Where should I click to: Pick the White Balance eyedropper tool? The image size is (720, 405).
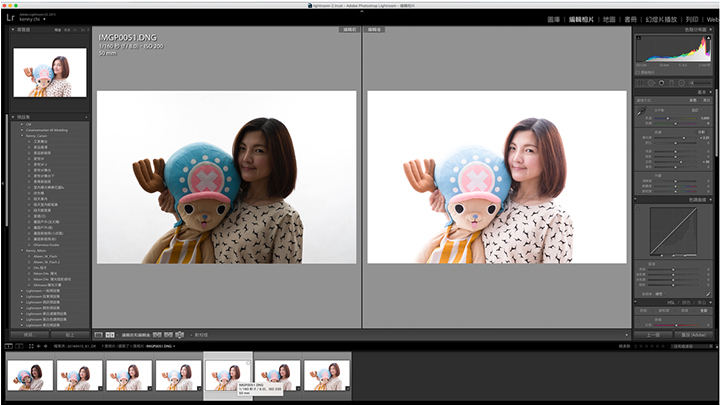click(641, 111)
